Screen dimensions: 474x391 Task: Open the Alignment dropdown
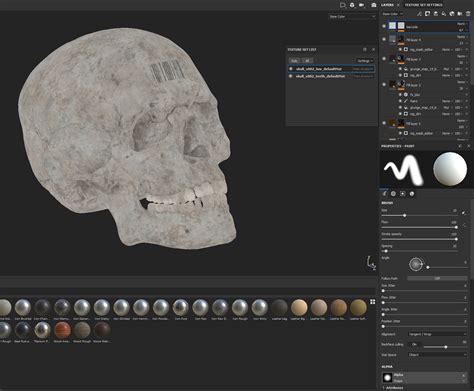pos(437,334)
